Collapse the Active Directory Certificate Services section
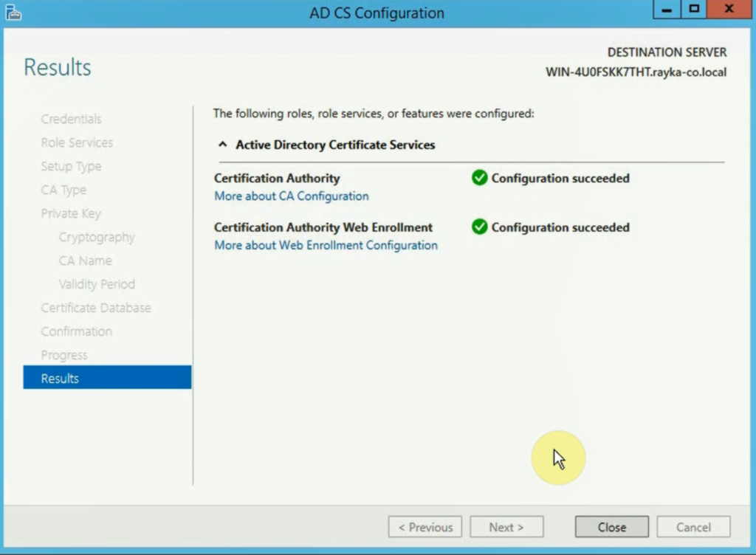 click(x=223, y=145)
